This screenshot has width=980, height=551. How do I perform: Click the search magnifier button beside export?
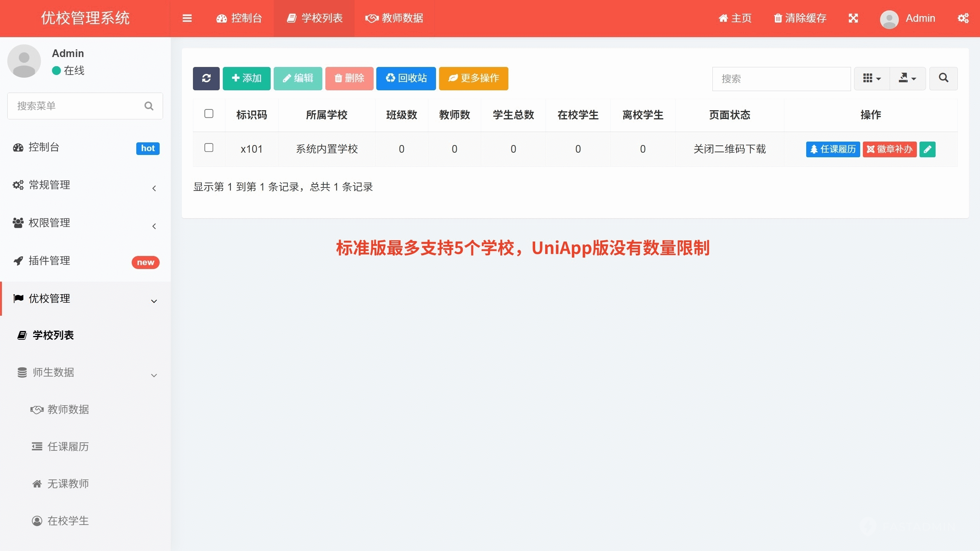[x=943, y=78]
